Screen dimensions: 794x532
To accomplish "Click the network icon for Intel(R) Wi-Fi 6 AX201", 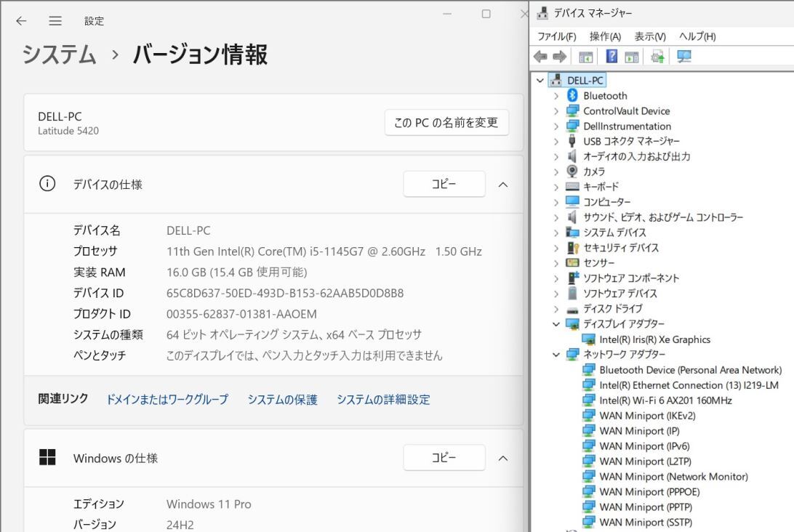I will (588, 400).
